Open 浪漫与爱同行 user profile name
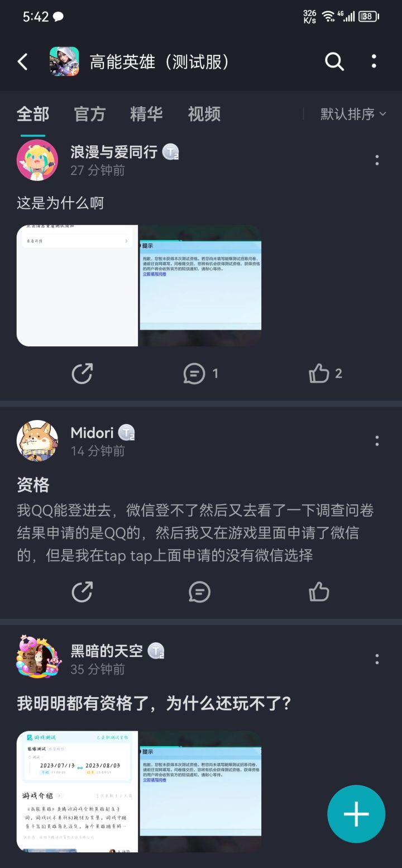Screen dimensions: 402x868 click(114, 151)
